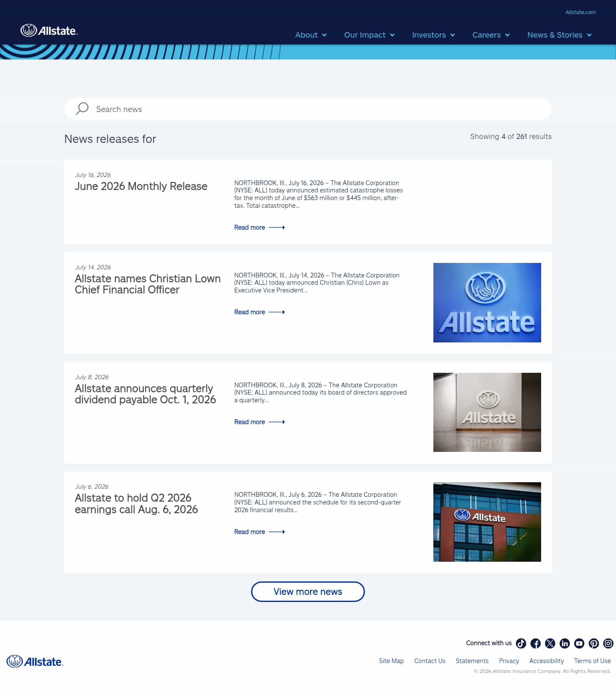Read more about the Q2 2026 earnings call
Image resolution: width=616 pixels, height=696 pixels.
pyautogui.click(x=249, y=532)
